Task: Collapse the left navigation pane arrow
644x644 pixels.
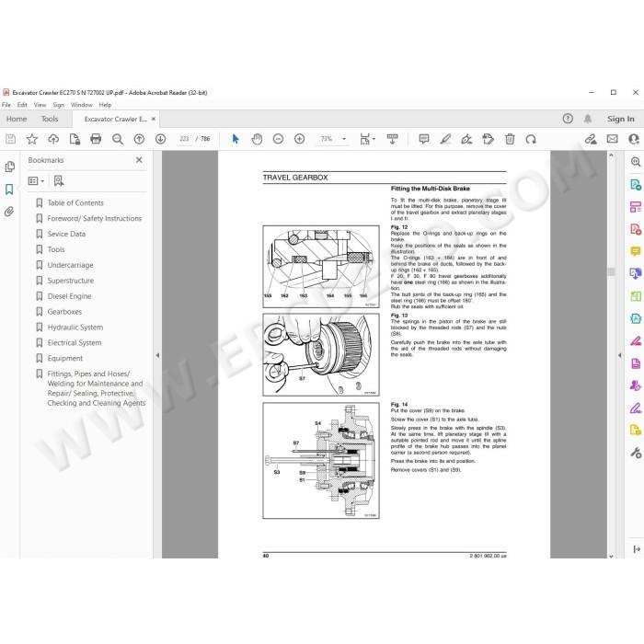Action: [x=157, y=355]
